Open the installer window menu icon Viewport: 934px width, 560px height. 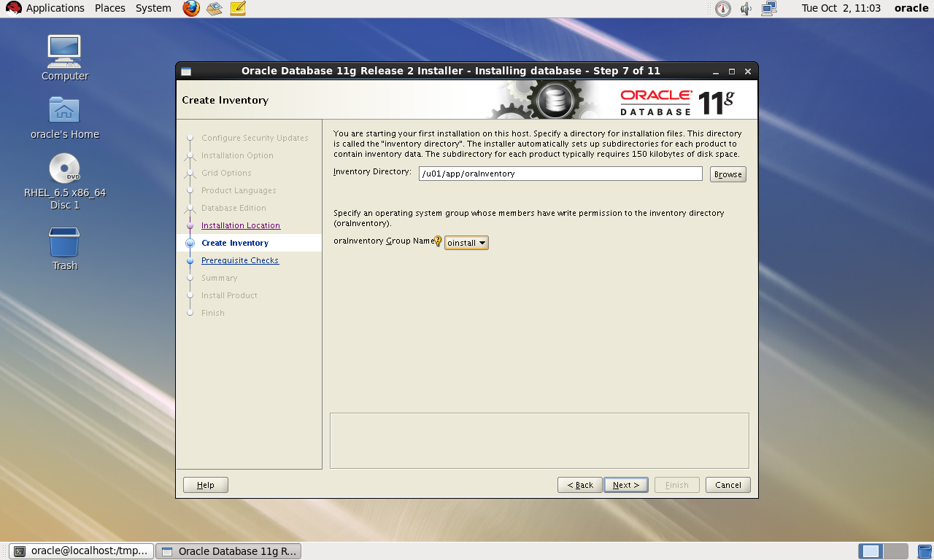pos(186,71)
